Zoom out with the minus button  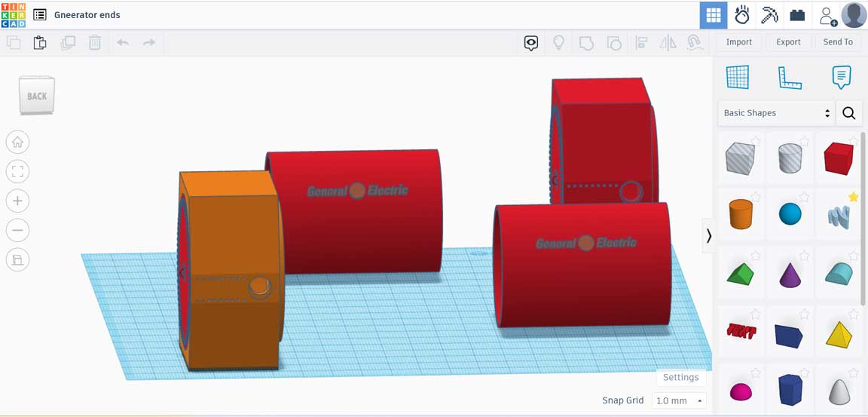pos(18,230)
